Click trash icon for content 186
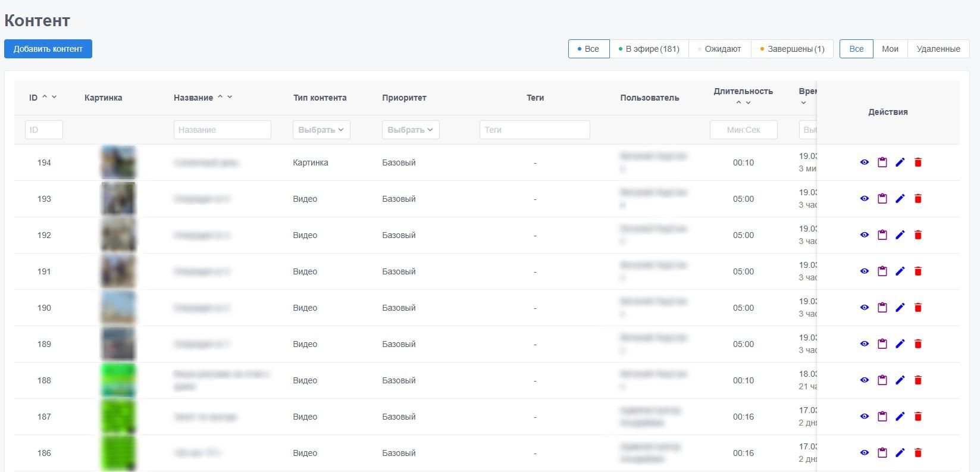 [918, 453]
